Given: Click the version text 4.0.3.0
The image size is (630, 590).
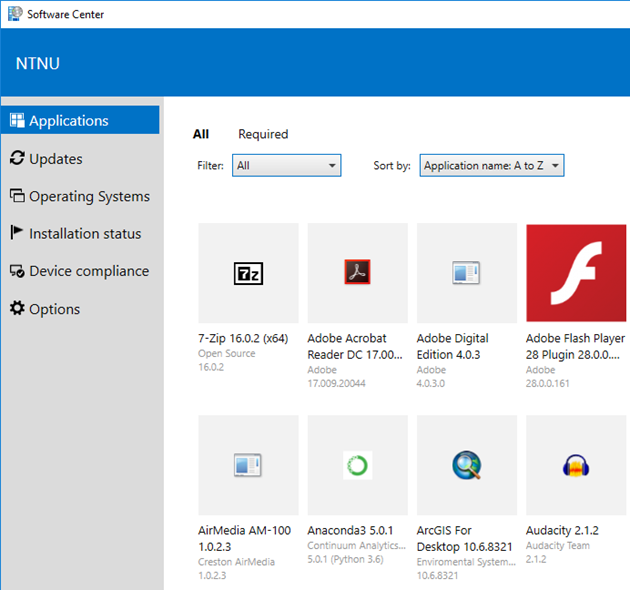Looking at the screenshot, I should (x=431, y=383).
